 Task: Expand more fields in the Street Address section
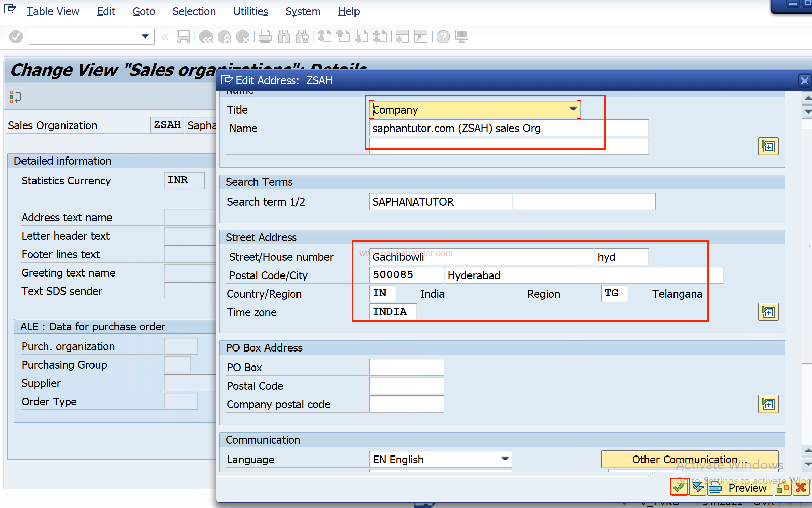coord(768,312)
